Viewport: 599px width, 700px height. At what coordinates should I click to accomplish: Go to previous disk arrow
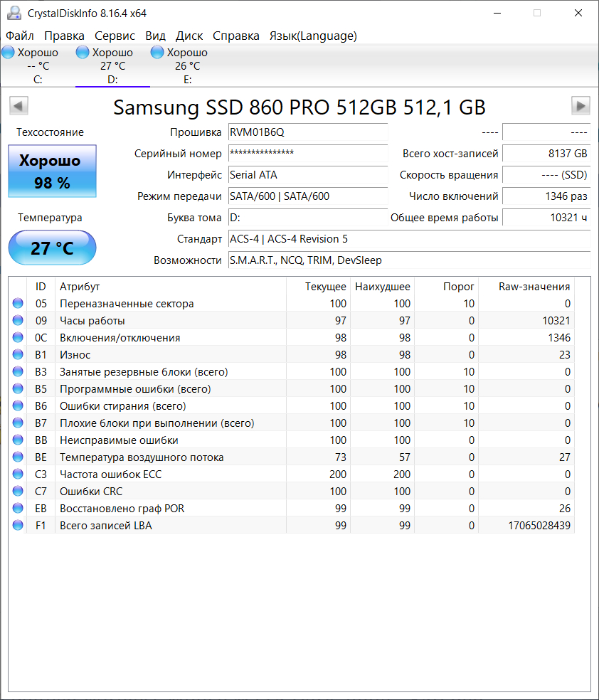(x=18, y=106)
